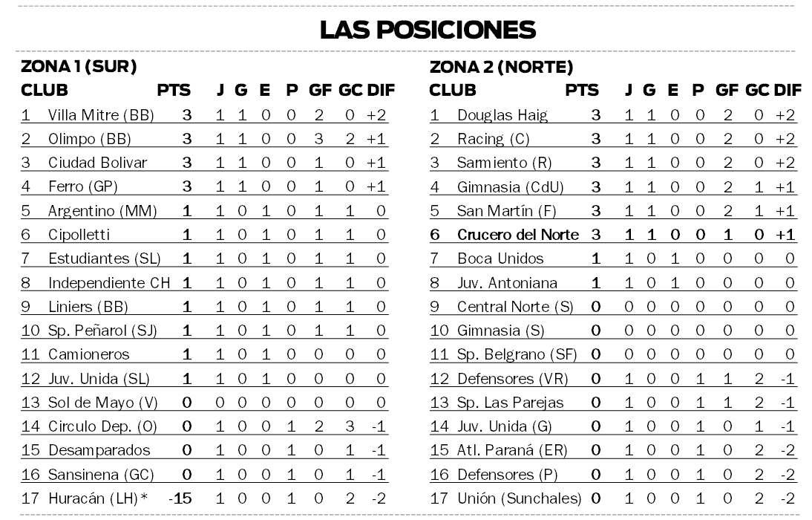Select the ZONA 1 (SUR) heading

click(x=79, y=66)
